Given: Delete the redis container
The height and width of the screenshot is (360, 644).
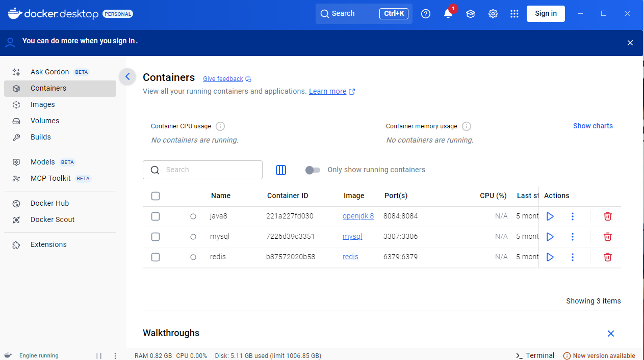Looking at the screenshot, I should click(x=608, y=257).
